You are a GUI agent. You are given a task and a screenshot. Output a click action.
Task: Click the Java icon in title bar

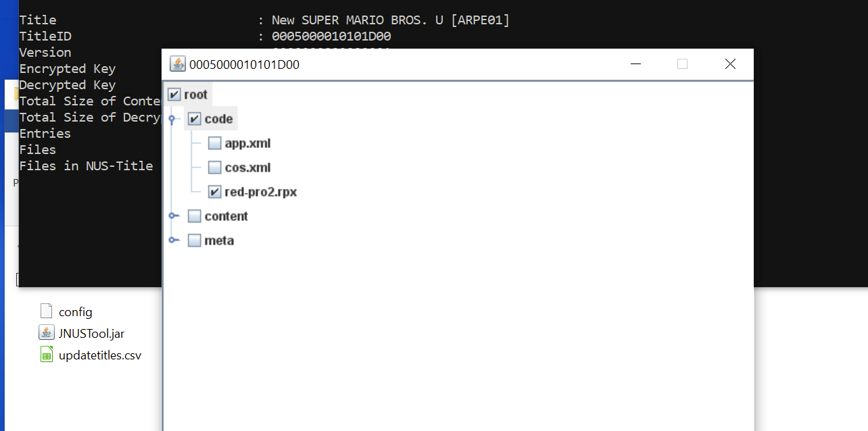point(178,64)
